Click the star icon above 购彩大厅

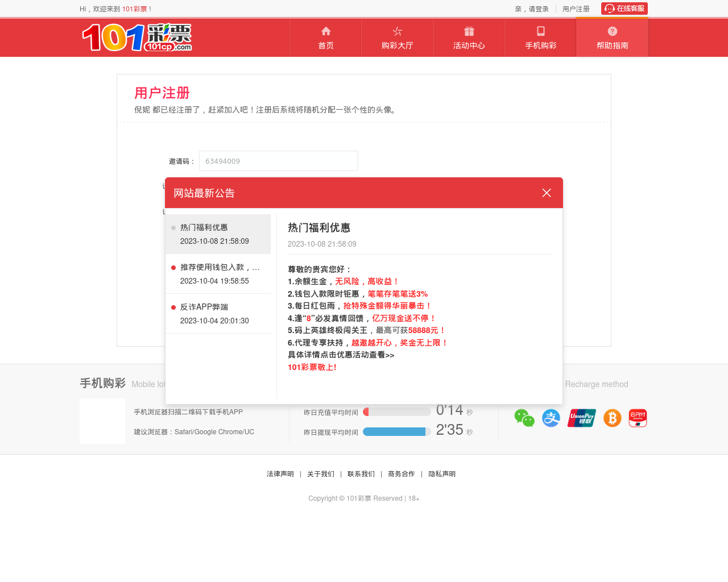pyautogui.click(x=398, y=31)
